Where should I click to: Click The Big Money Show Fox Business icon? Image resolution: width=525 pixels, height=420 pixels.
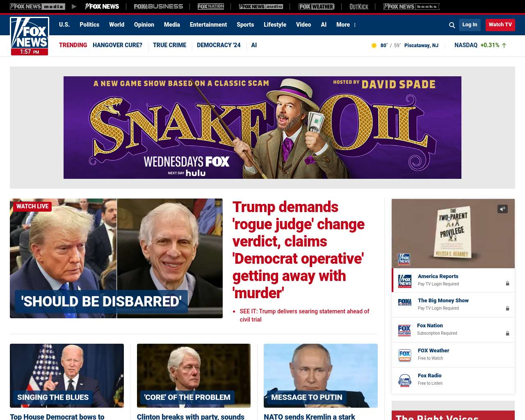(405, 302)
